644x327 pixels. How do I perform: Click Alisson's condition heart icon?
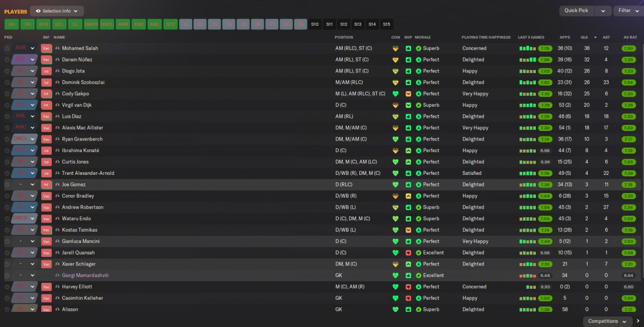(x=395, y=309)
